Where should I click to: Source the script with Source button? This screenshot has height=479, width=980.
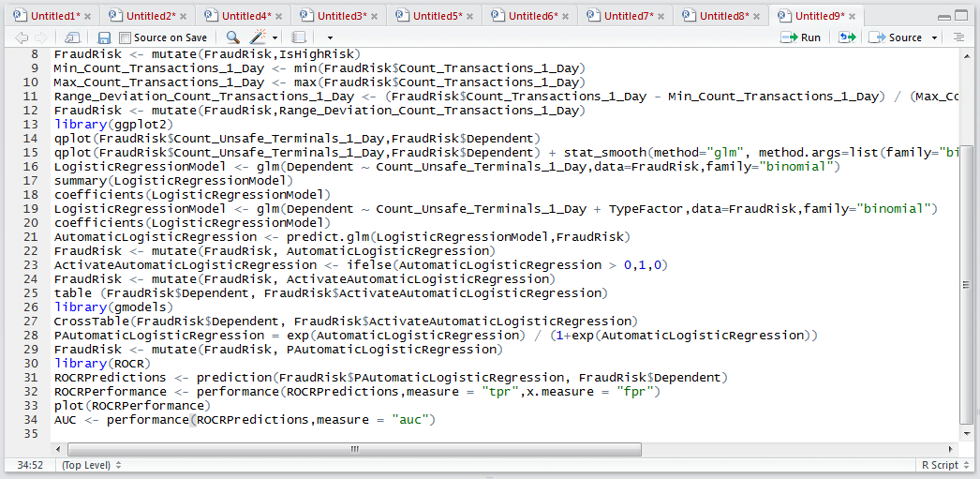pos(897,37)
